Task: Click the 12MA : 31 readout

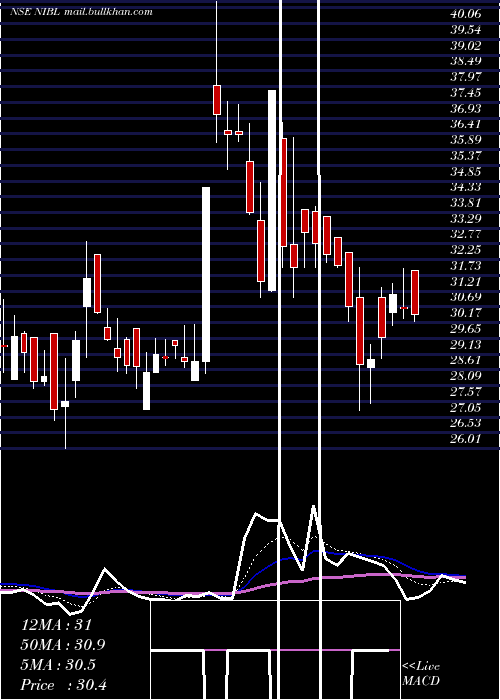Action: (56, 625)
